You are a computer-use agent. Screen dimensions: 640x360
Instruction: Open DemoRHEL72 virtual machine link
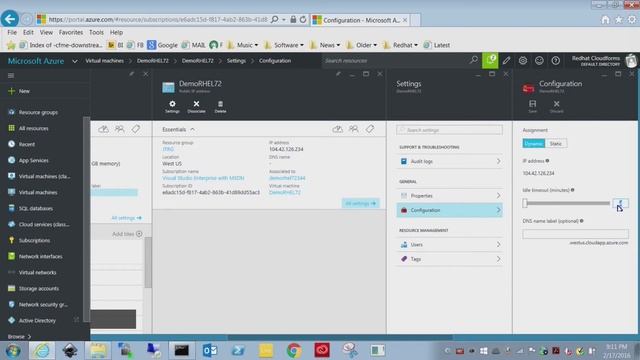(284, 193)
